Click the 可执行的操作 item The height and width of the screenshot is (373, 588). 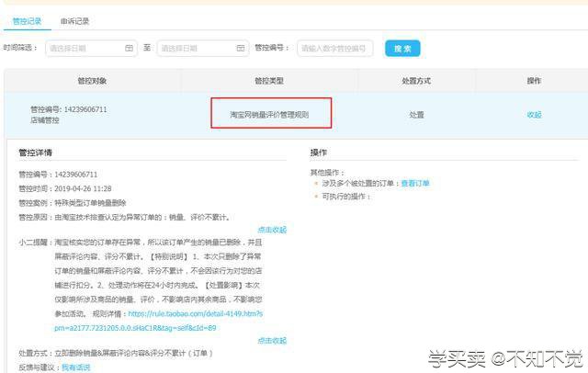[346, 197]
